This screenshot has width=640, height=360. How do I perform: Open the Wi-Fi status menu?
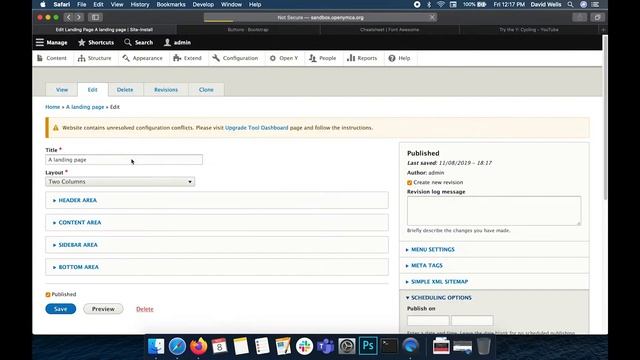pyautogui.click(x=441, y=4)
